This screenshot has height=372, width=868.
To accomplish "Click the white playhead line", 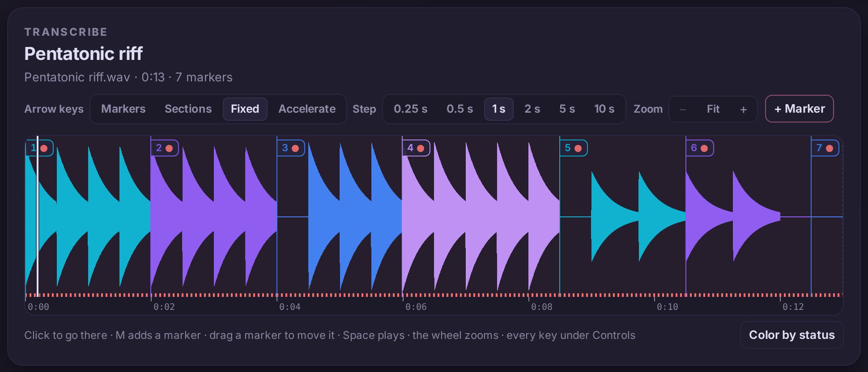I will click(38, 216).
